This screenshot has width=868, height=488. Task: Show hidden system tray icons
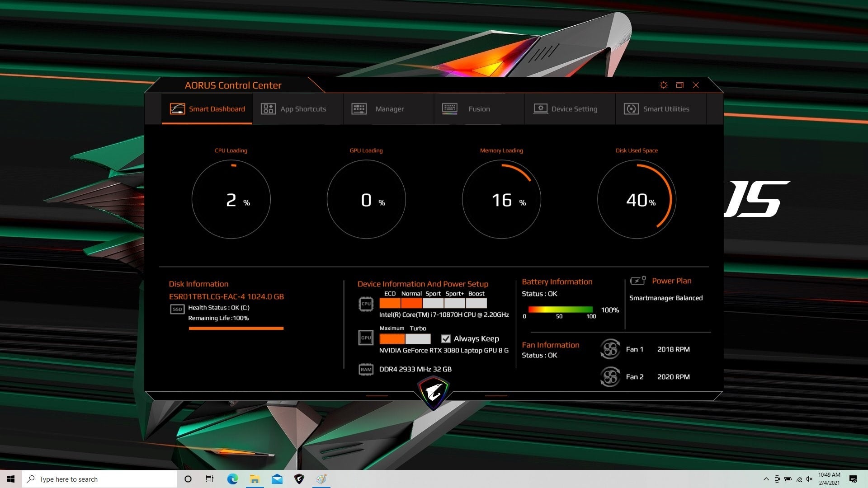[766, 479]
